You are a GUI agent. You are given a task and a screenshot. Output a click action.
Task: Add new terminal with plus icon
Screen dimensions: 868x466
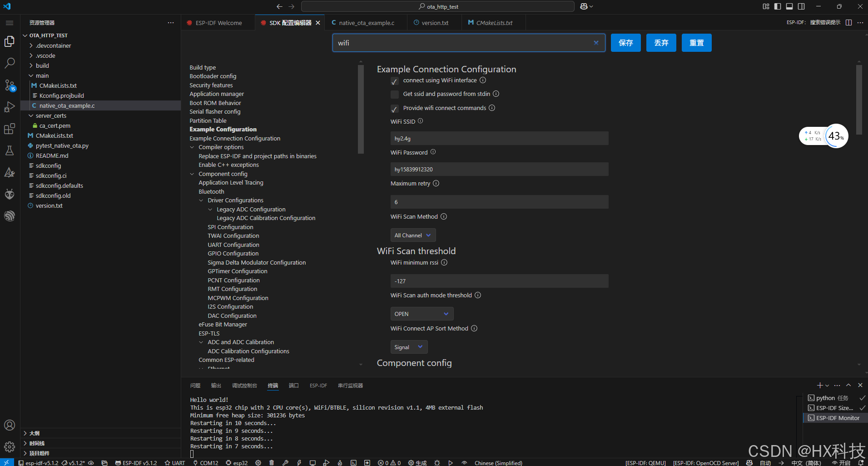(820, 385)
